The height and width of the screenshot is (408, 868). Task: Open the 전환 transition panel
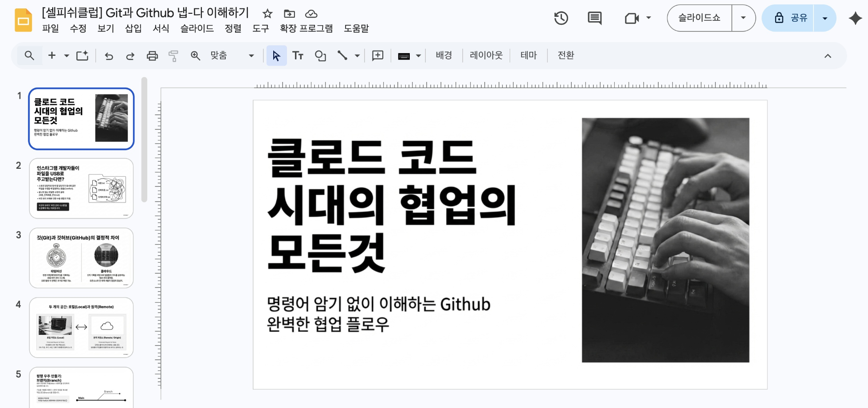pos(566,55)
